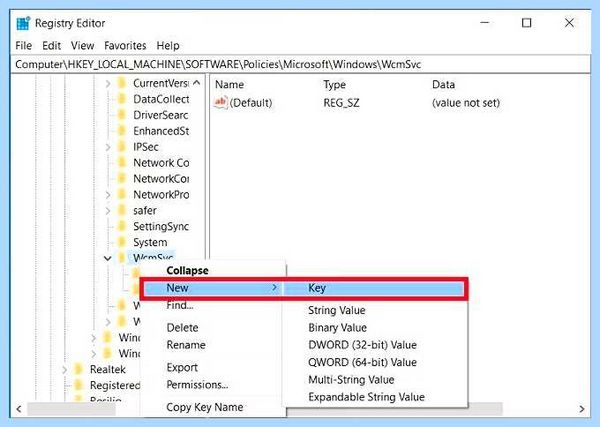Expand the Realtek tree node
600x427 pixels.
click(x=64, y=370)
